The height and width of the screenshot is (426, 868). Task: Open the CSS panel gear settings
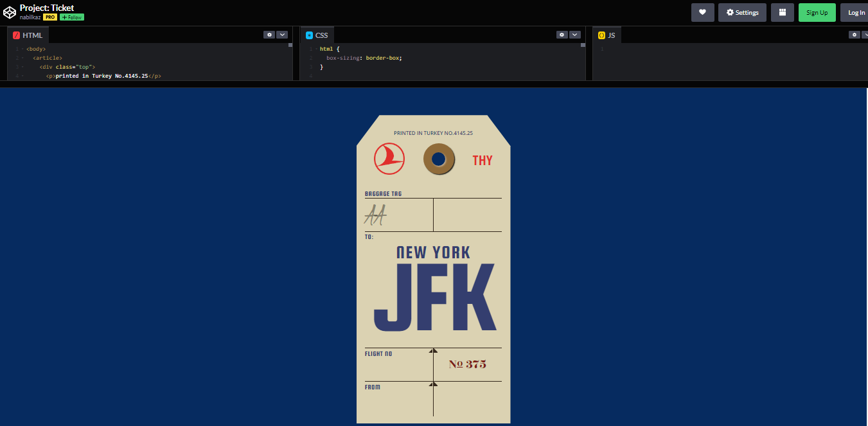tap(562, 35)
